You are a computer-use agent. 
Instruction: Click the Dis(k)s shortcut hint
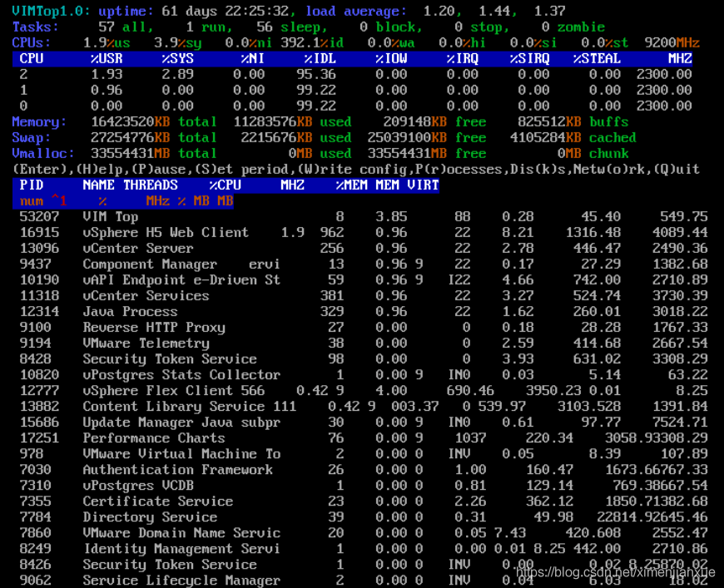[539, 170]
